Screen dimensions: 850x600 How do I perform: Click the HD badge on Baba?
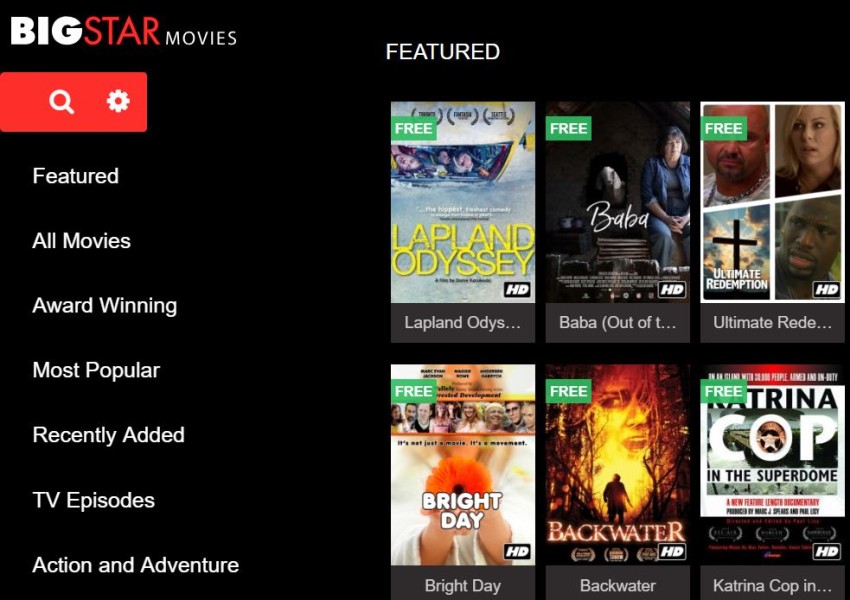pos(672,289)
